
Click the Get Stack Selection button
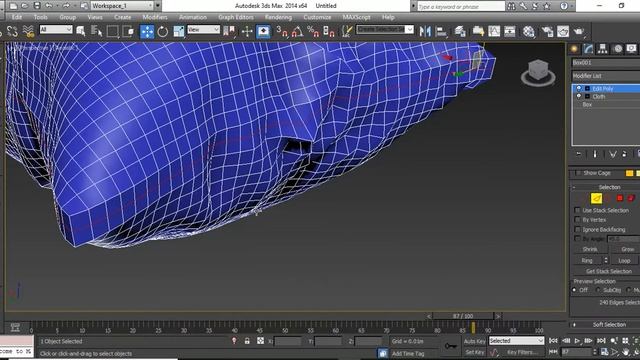pos(609,271)
